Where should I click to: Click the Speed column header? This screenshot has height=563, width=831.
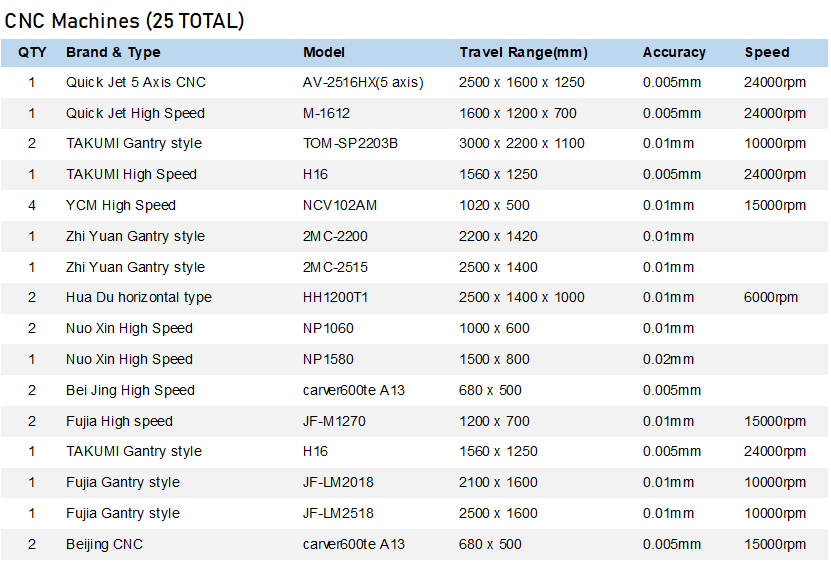click(x=766, y=52)
